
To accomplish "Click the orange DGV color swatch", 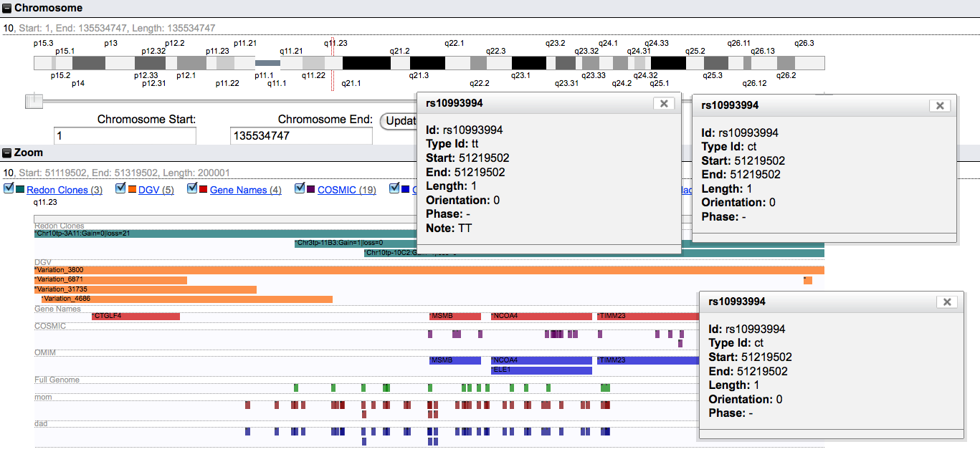I will coord(132,190).
